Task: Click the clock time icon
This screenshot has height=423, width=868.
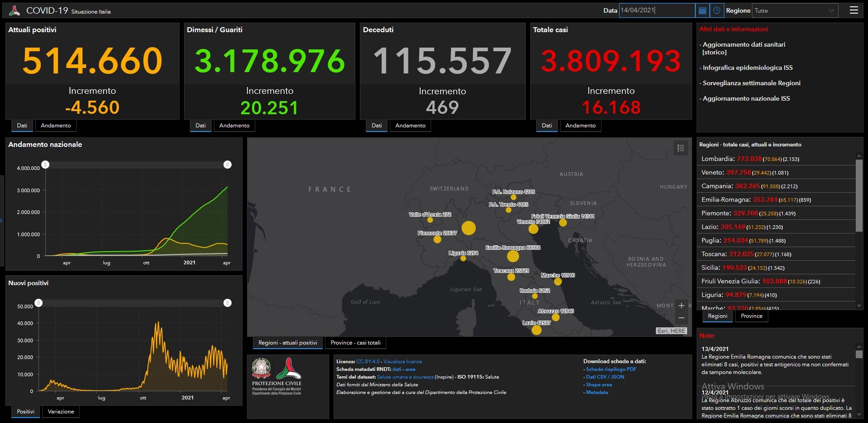Action: [x=717, y=10]
